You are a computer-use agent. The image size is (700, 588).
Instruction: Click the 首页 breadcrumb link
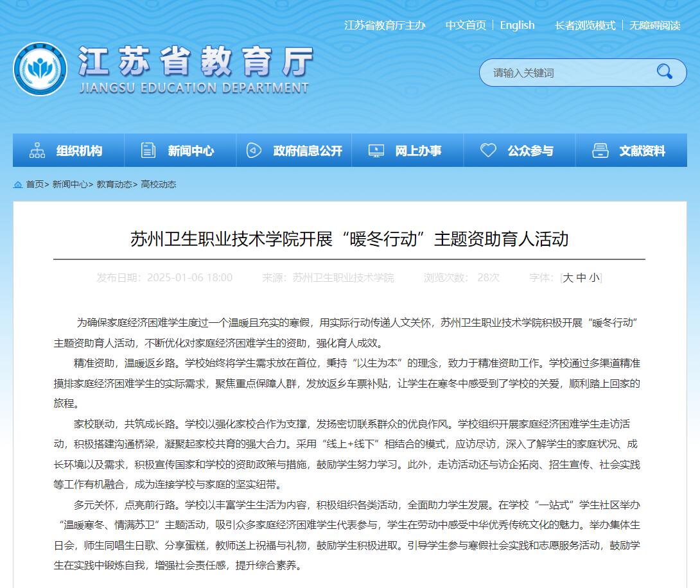click(35, 184)
